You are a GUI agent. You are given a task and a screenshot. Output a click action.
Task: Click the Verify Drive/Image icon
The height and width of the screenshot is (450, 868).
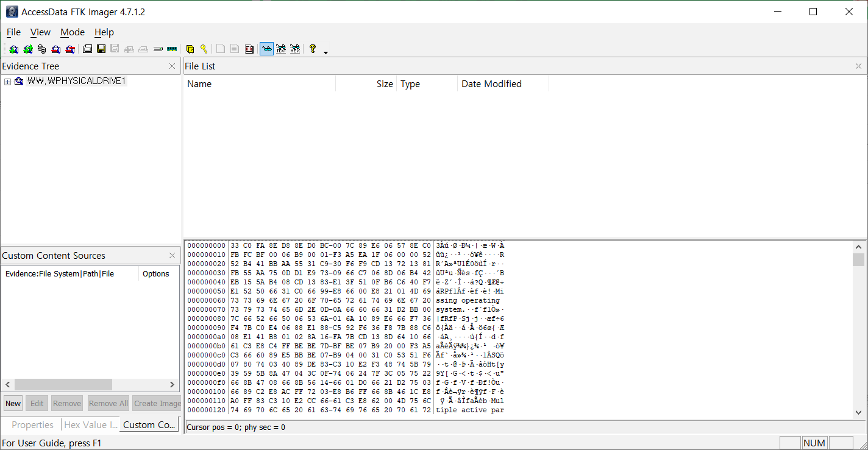point(157,49)
